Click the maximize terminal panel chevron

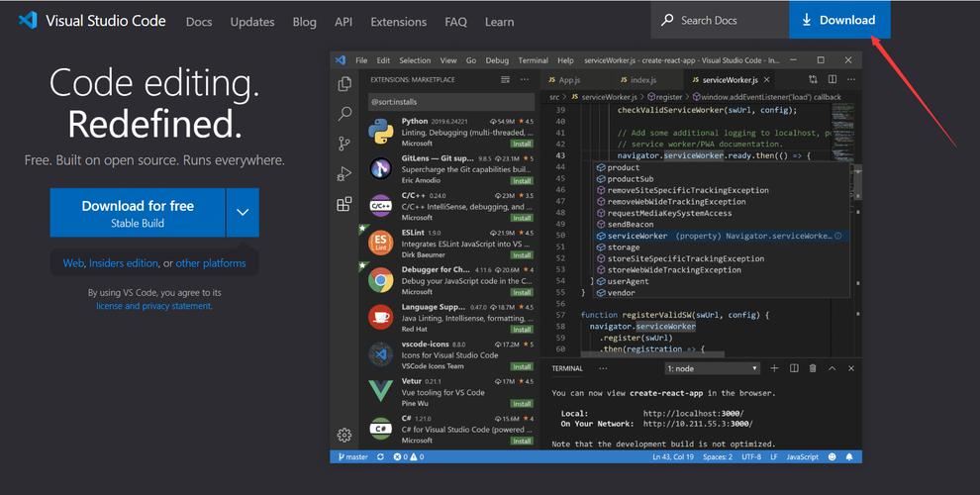click(x=832, y=368)
